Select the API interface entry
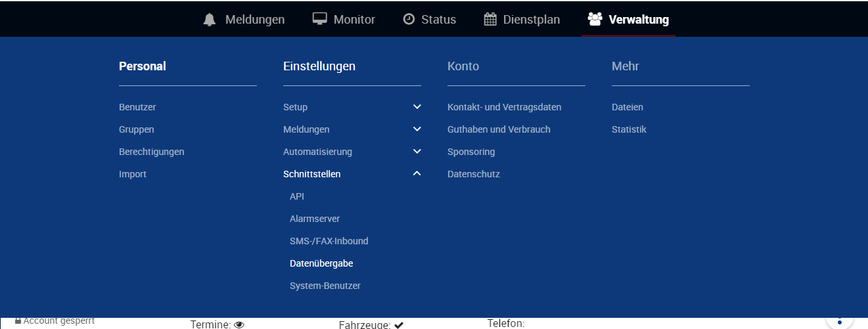868x329 pixels. tap(297, 196)
